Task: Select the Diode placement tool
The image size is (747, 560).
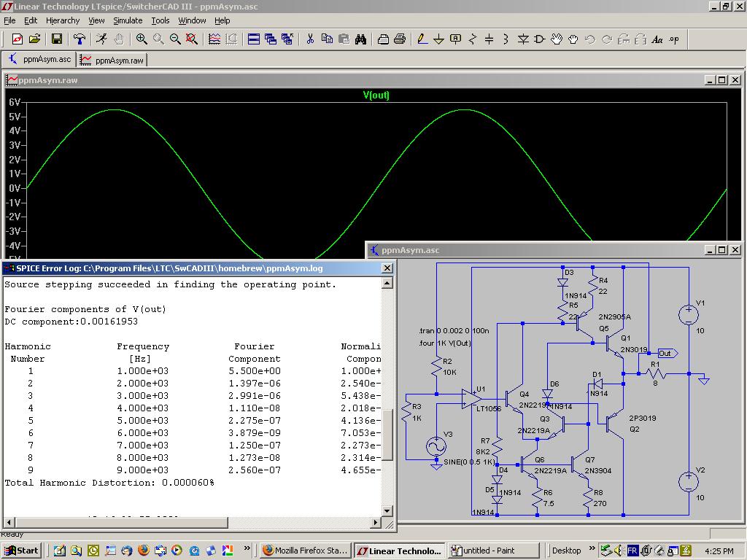Action: 523,39
